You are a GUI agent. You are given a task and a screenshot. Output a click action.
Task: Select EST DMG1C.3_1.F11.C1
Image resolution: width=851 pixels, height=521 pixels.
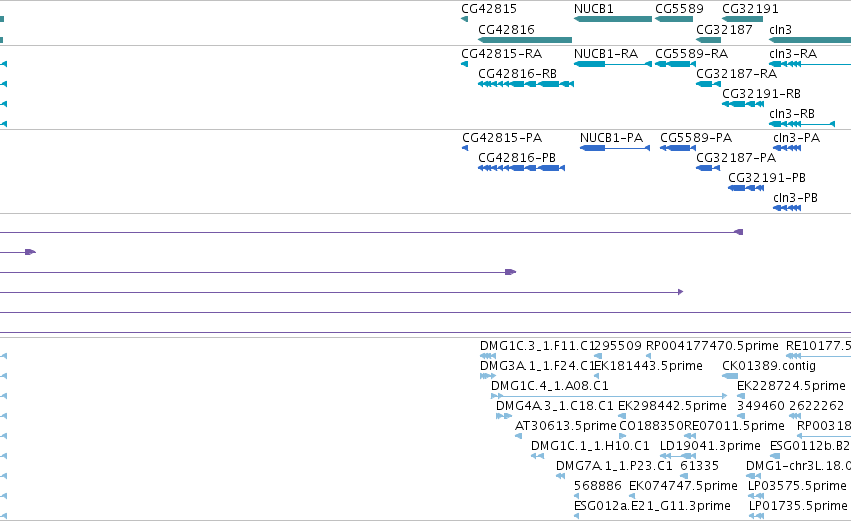coord(537,346)
